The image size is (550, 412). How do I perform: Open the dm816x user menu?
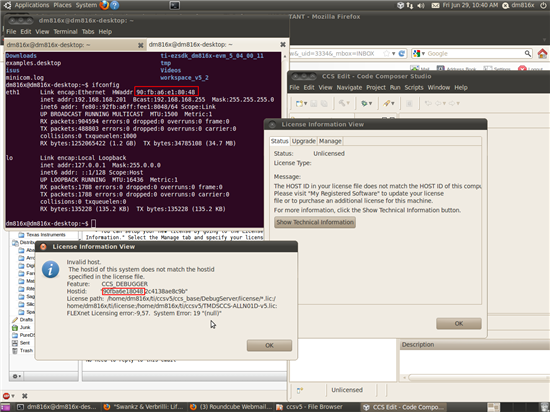[x=518, y=5]
